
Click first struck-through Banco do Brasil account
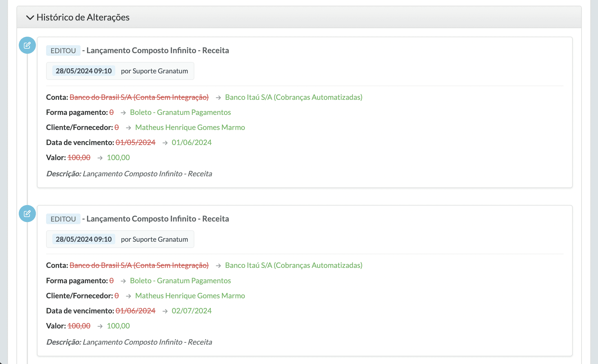click(x=139, y=97)
